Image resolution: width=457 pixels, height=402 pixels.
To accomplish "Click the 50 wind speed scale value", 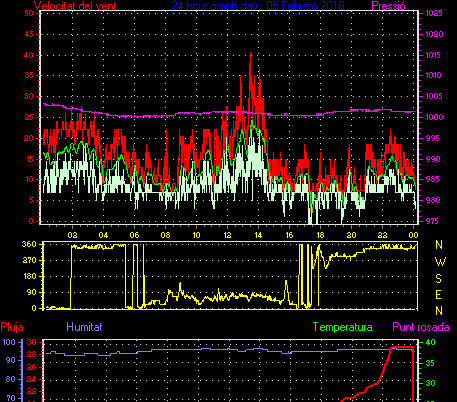I will [x=29, y=13].
